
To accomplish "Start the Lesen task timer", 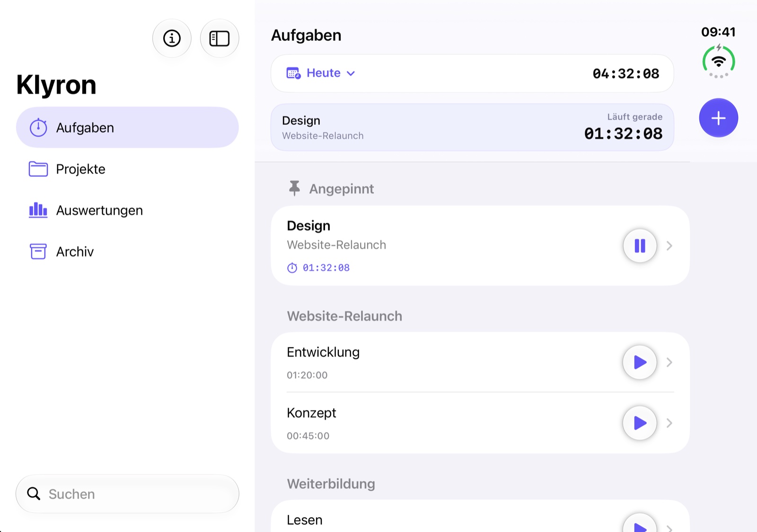I will pyautogui.click(x=640, y=523).
